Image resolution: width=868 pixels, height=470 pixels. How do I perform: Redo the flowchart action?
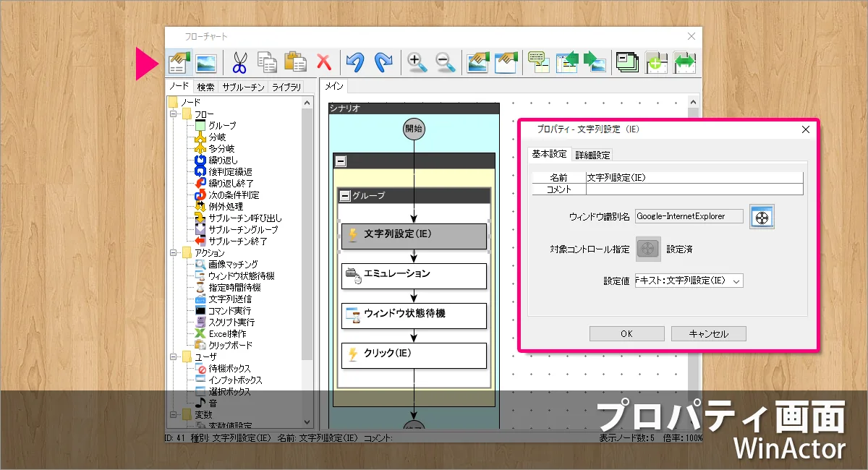point(383,62)
